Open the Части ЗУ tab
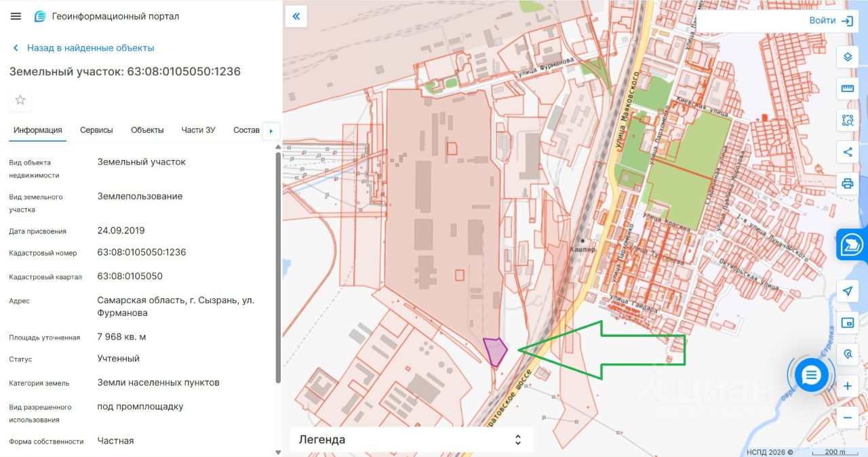868x457 pixels. tap(199, 130)
